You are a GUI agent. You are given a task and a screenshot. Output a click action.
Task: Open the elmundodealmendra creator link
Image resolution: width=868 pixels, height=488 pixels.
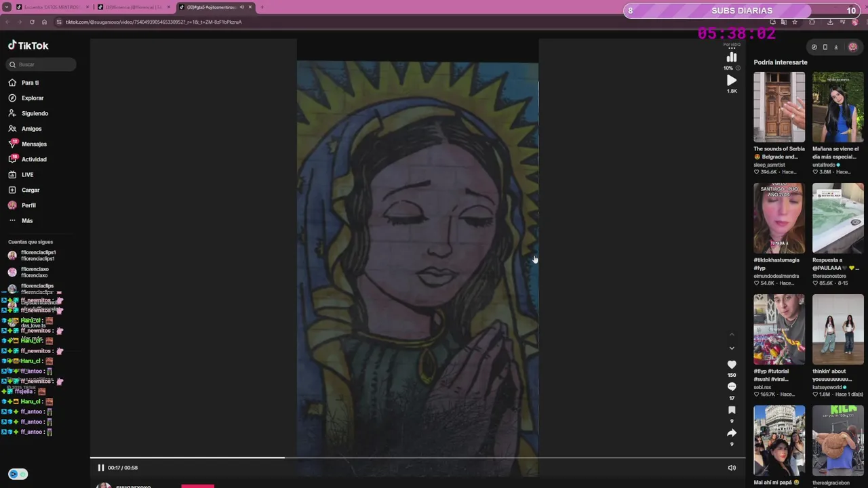click(x=776, y=276)
